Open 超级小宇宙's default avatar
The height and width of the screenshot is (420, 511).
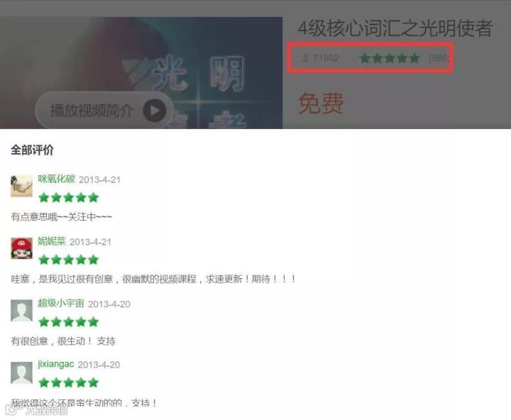pyautogui.click(x=21, y=310)
